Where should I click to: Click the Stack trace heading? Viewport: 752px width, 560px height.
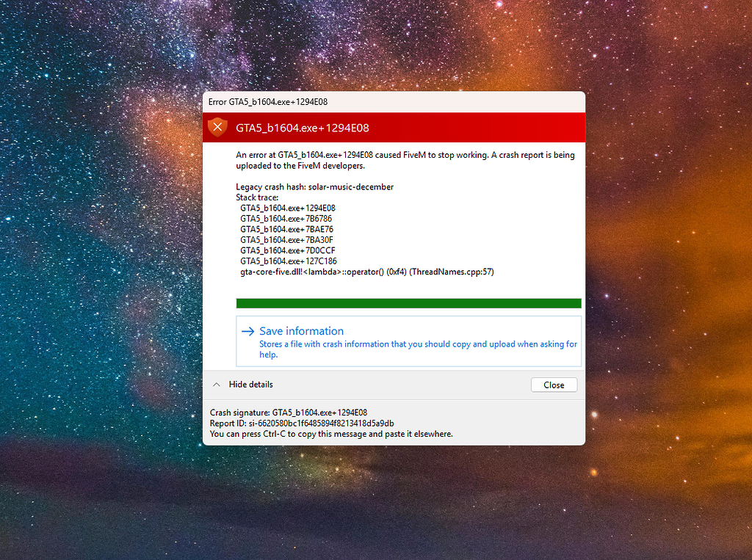pyautogui.click(x=257, y=197)
